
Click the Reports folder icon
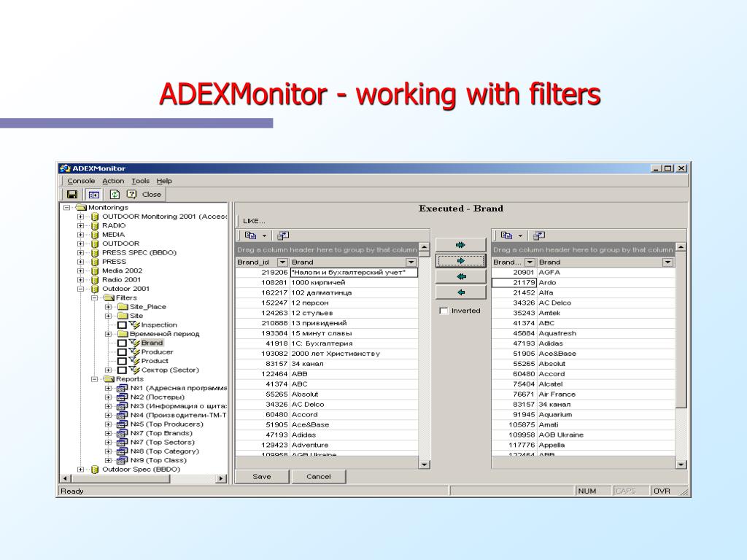(x=109, y=379)
